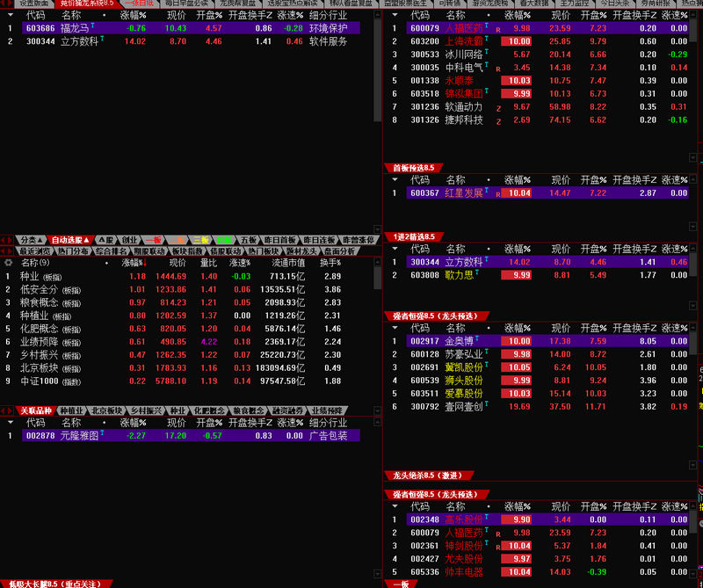
Task: Open the 创业 tab
Action: [129, 240]
